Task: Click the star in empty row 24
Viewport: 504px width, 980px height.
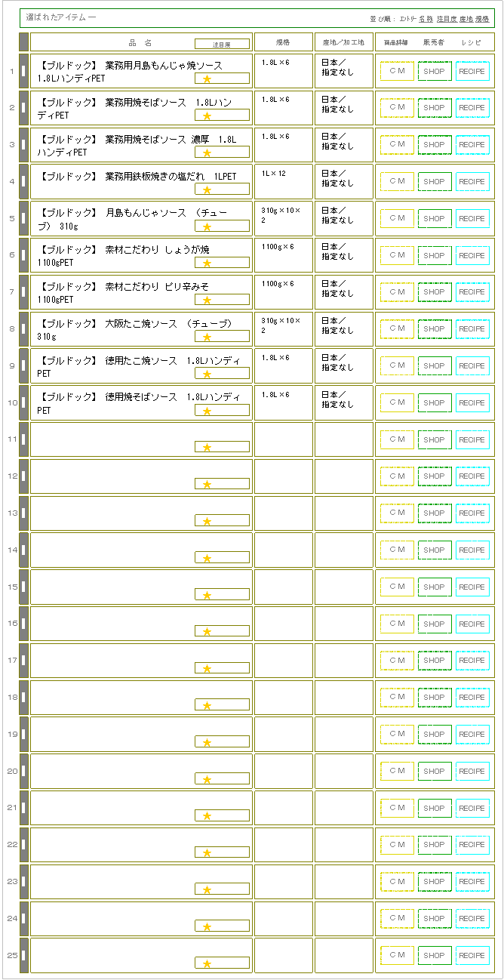Action: click(x=207, y=927)
